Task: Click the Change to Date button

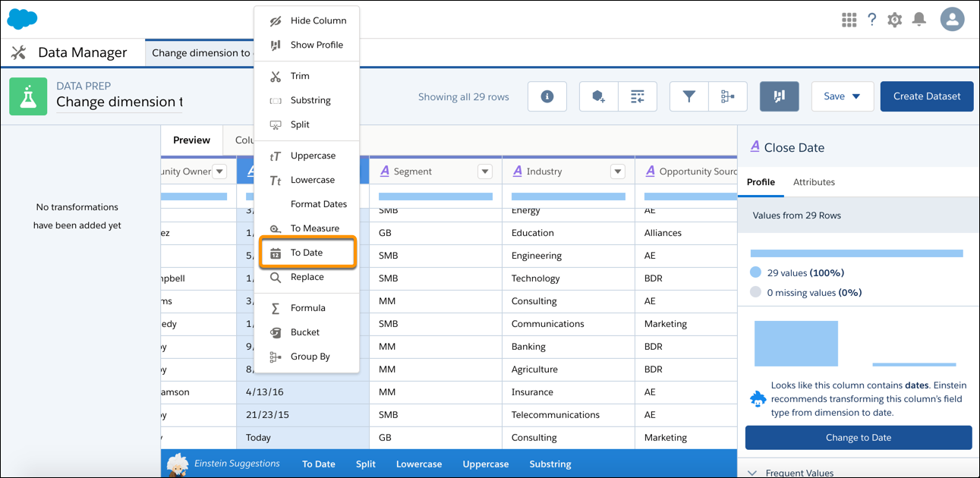Action: click(859, 438)
